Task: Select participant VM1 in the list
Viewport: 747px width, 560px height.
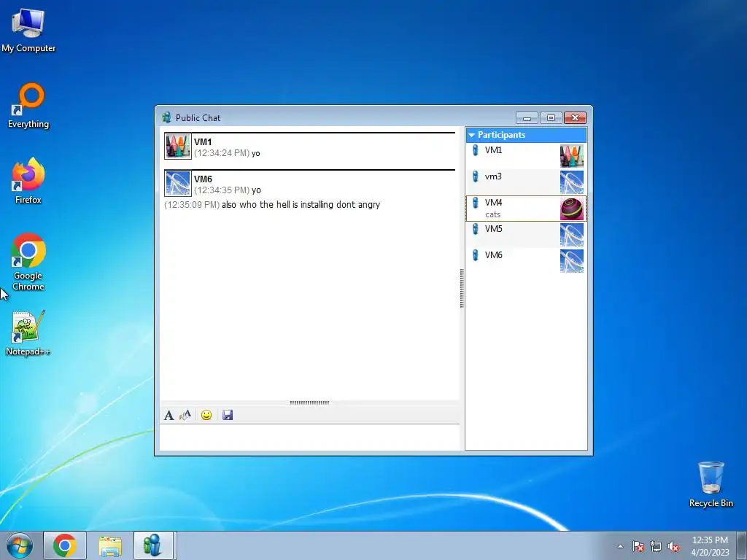Action: [526, 156]
